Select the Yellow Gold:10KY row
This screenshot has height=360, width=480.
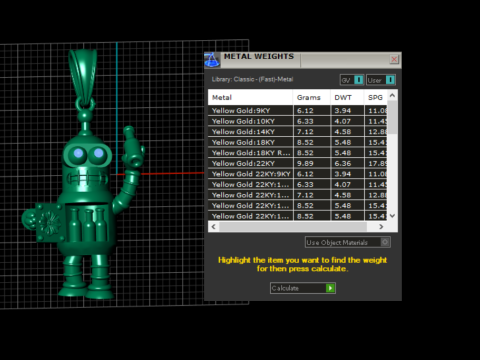click(298, 121)
